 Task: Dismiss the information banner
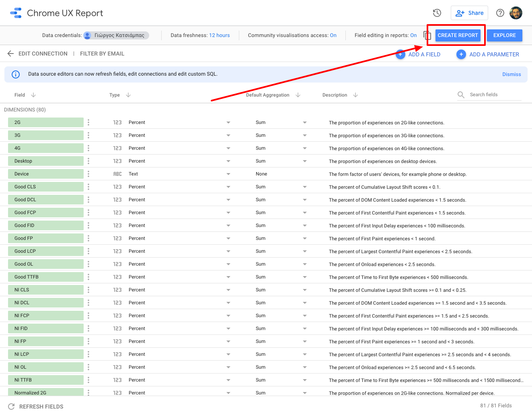click(511, 74)
